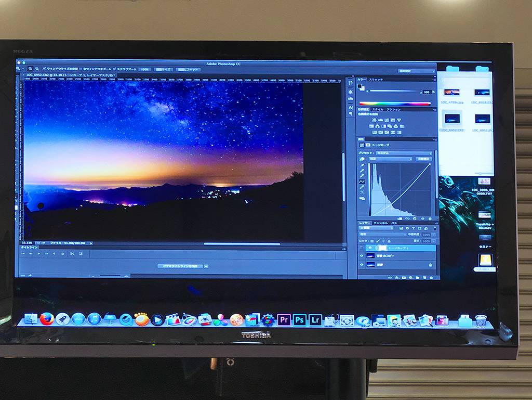Screen dimensions: 532x400
Task: Toggle the zoom all windows checkbox
Action: 81,69
